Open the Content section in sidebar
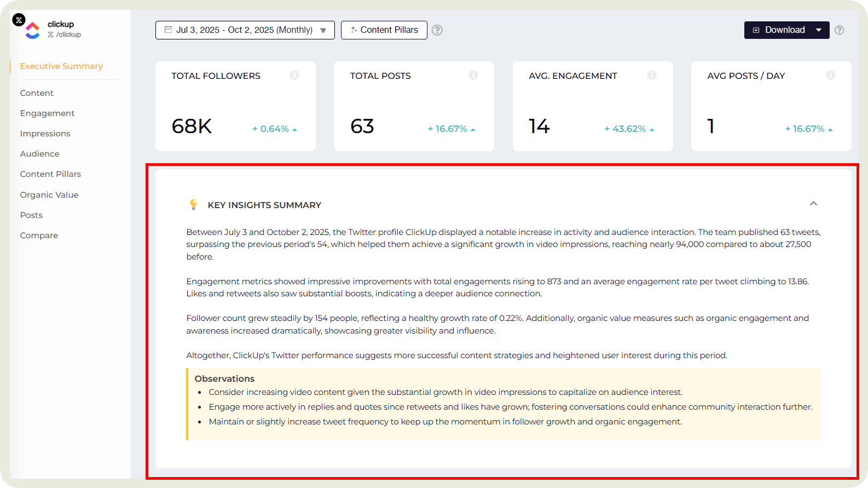The height and width of the screenshot is (488, 868). click(37, 93)
